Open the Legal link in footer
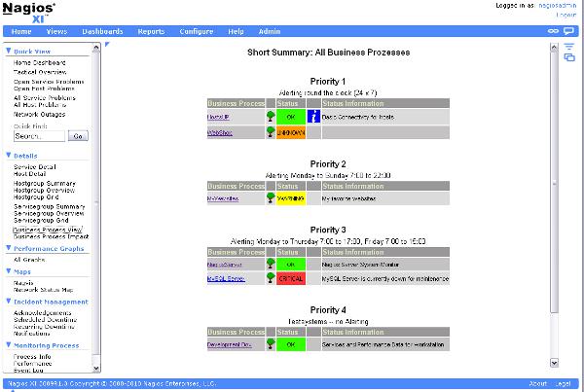 [x=564, y=383]
